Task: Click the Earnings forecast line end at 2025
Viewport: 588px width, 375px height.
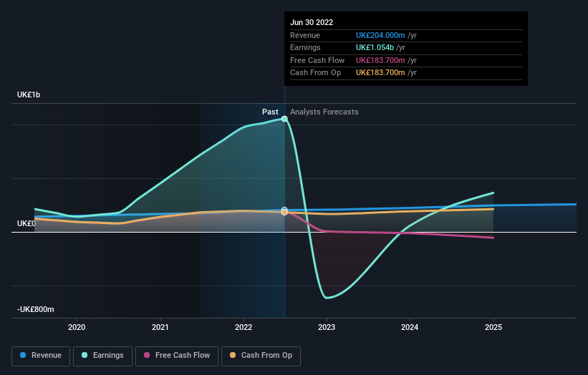Action: pos(493,193)
